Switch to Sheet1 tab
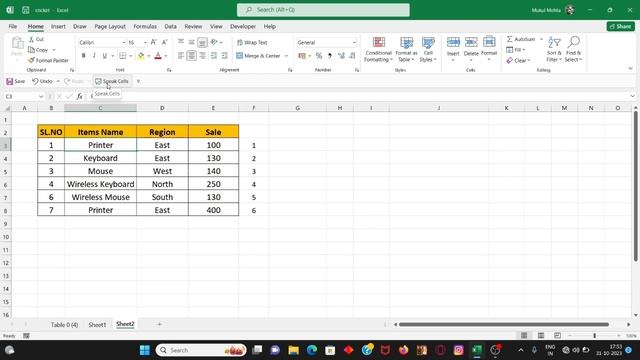This screenshot has height=360, width=640. click(x=97, y=325)
